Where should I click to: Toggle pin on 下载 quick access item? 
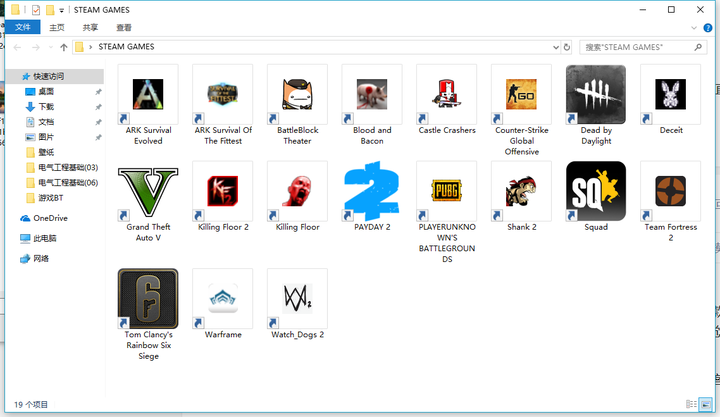pos(98,107)
